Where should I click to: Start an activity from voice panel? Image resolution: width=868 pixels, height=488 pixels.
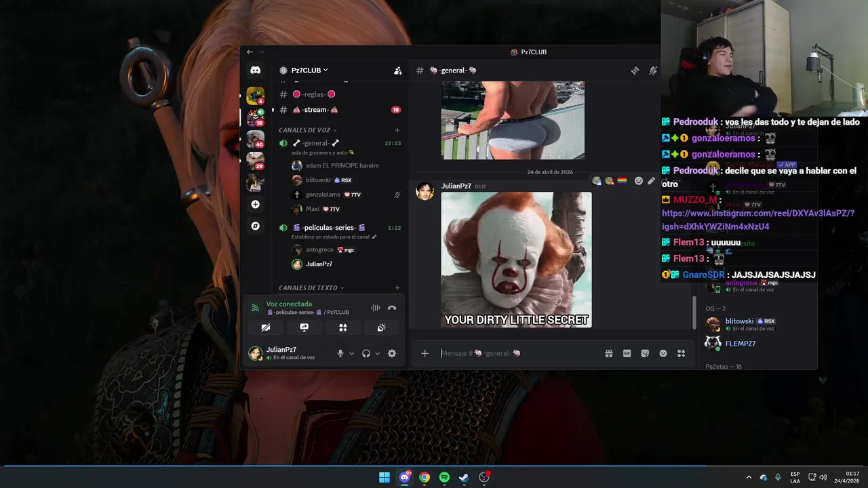(x=343, y=327)
